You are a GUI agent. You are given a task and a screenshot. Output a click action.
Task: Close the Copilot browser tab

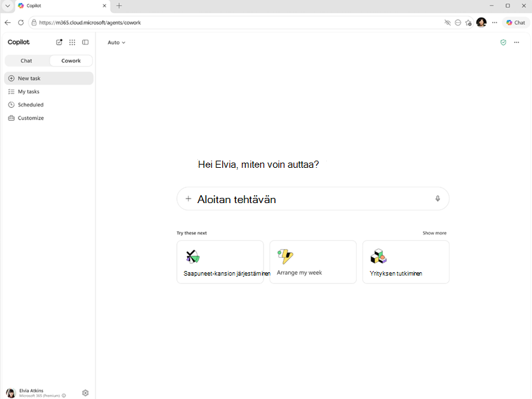point(104,5)
